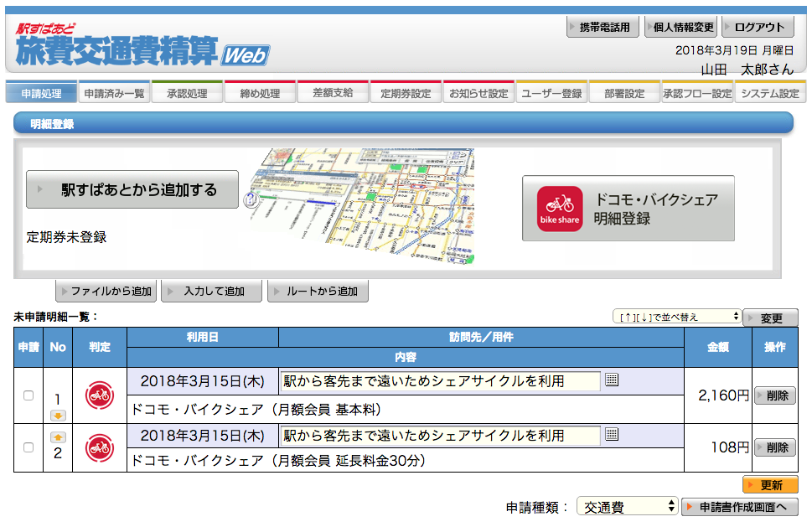Click the bike share icon in row 2
Screen dimensions: 812x527
[100, 447]
